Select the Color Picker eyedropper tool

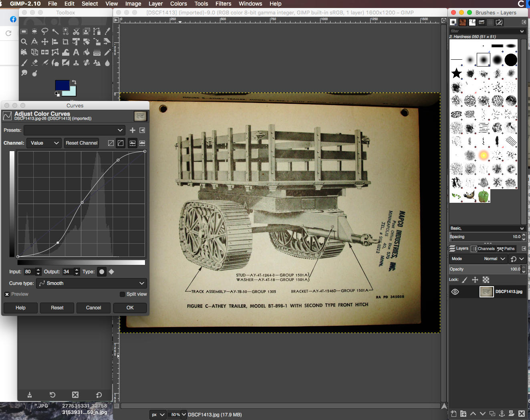tap(107, 31)
